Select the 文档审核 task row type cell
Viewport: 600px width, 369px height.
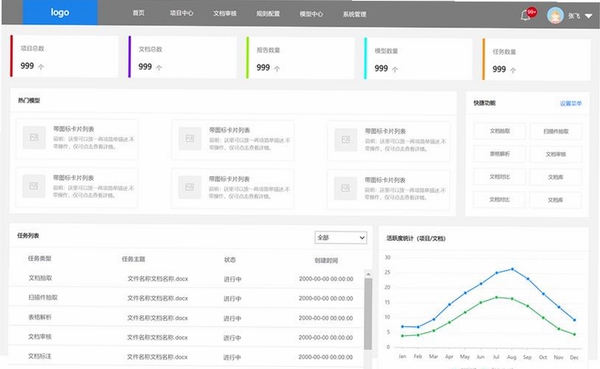[x=40, y=336]
